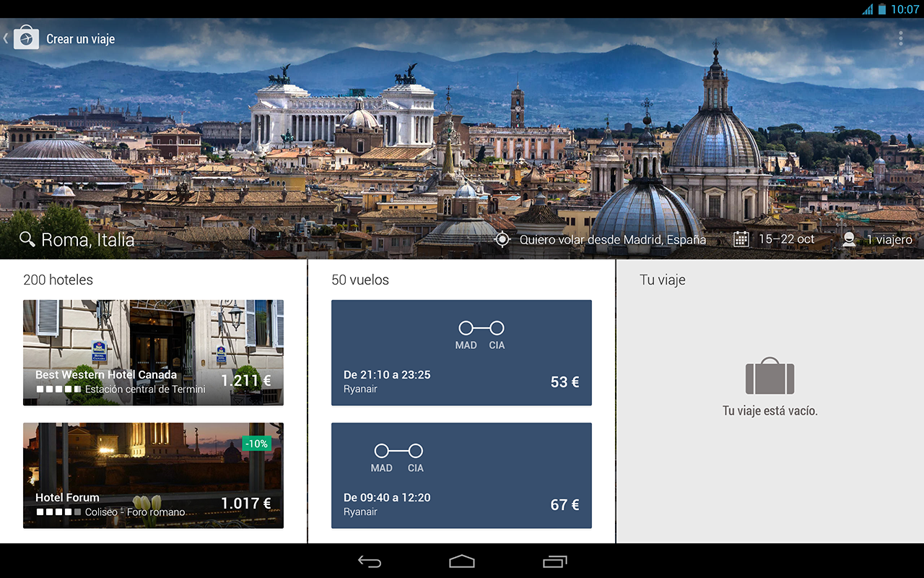Open the Android Recent Apps button

tap(554, 561)
